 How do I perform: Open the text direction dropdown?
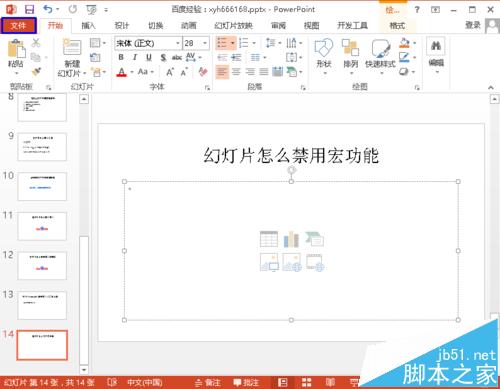(294, 43)
